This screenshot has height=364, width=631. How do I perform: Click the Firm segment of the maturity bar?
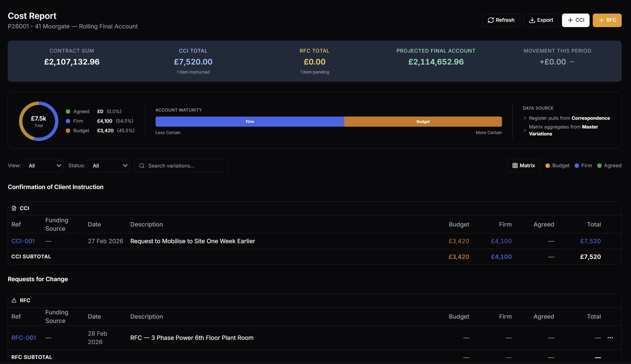(x=250, y=121)
